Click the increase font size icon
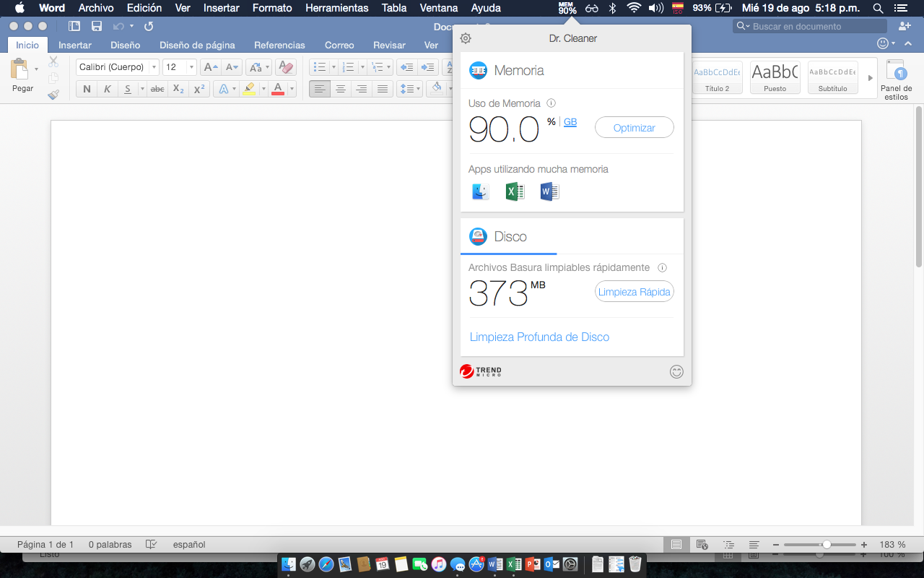 click(209, 67)
